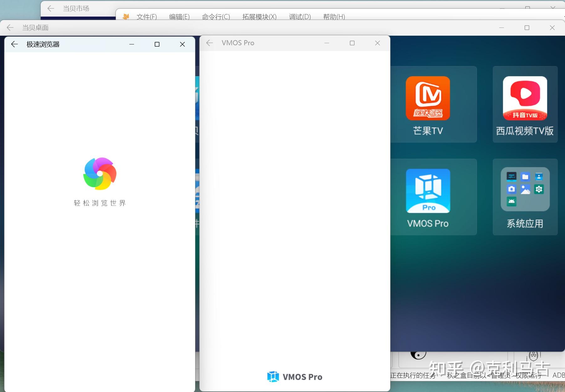
Task: Minimize the 当贝桌面 window
Action: [501, 28]
